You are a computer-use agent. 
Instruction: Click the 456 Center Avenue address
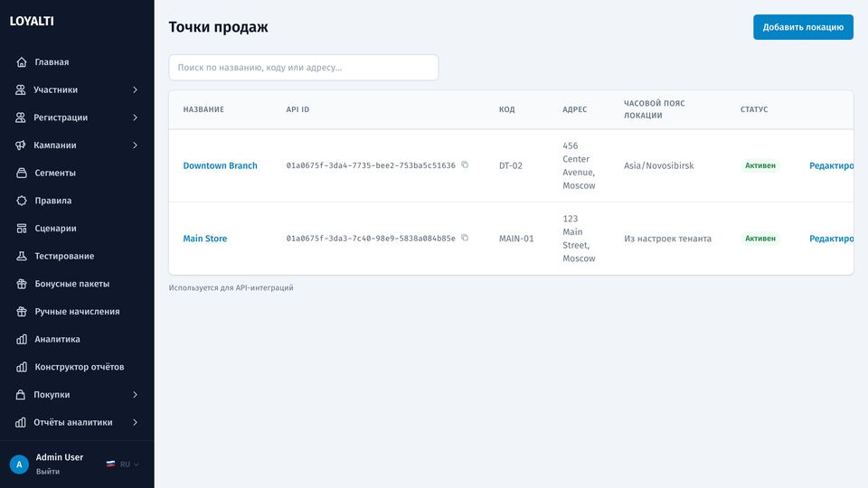579,165
